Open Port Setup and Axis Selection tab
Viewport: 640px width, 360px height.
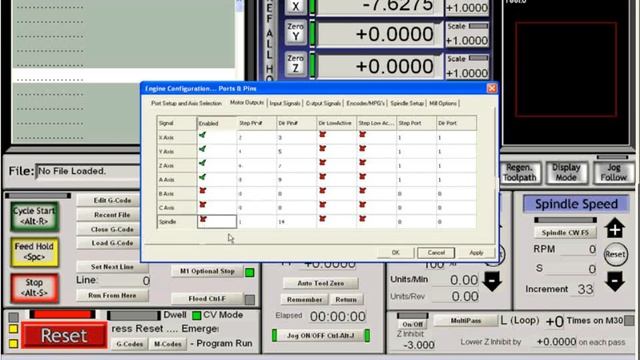pos(186,103)
